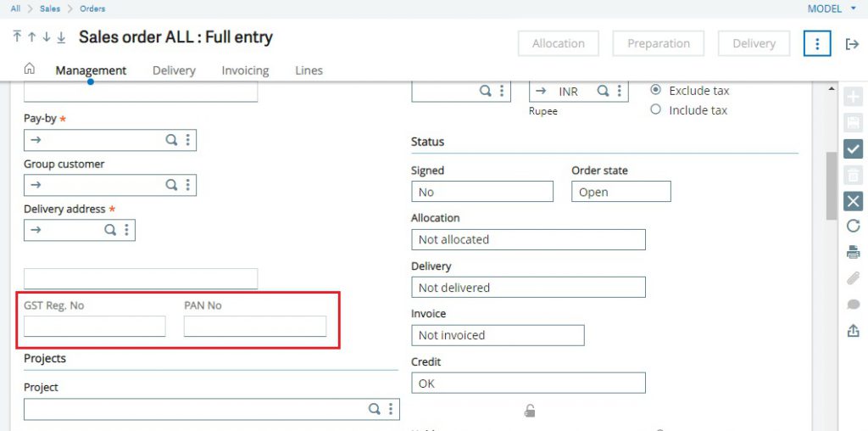The width and height of the screenshot is (868, 431).
Task: Click the attachment paperclip icon
Action: pyautogui.click(x=853, y=278)
